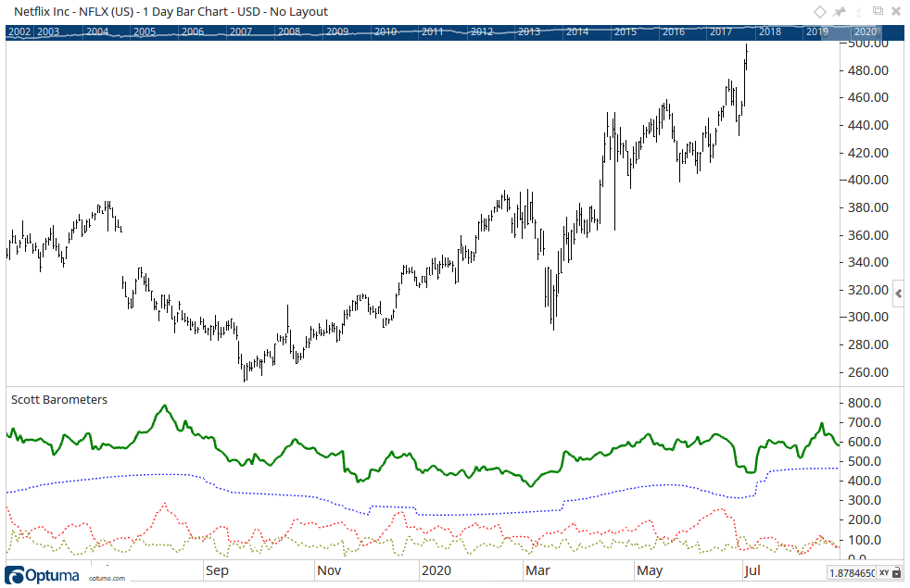Click the 100.0 label on the indicator scale
The image size is (910, 588).
pyautogui.click(x=865, y=540)
